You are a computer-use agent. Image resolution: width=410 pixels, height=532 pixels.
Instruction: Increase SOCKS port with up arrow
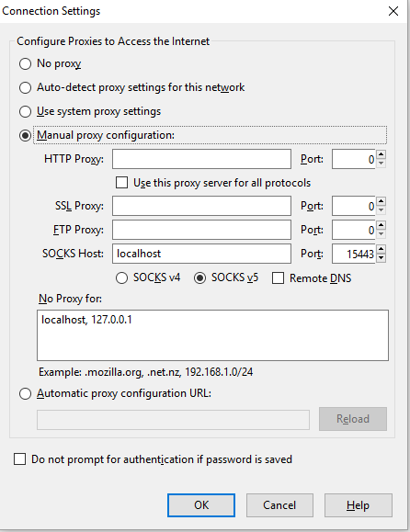382,249
